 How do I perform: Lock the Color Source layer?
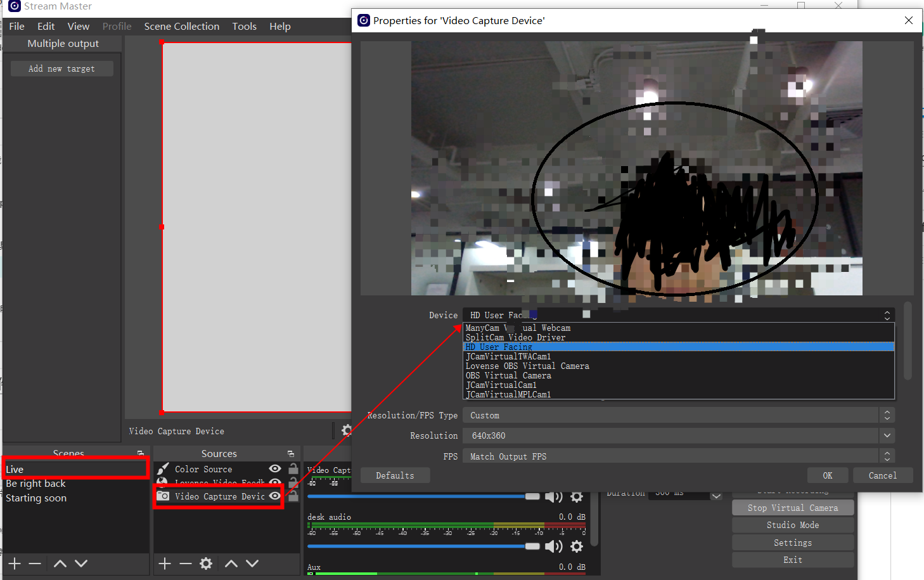click(x=293, y=469)
